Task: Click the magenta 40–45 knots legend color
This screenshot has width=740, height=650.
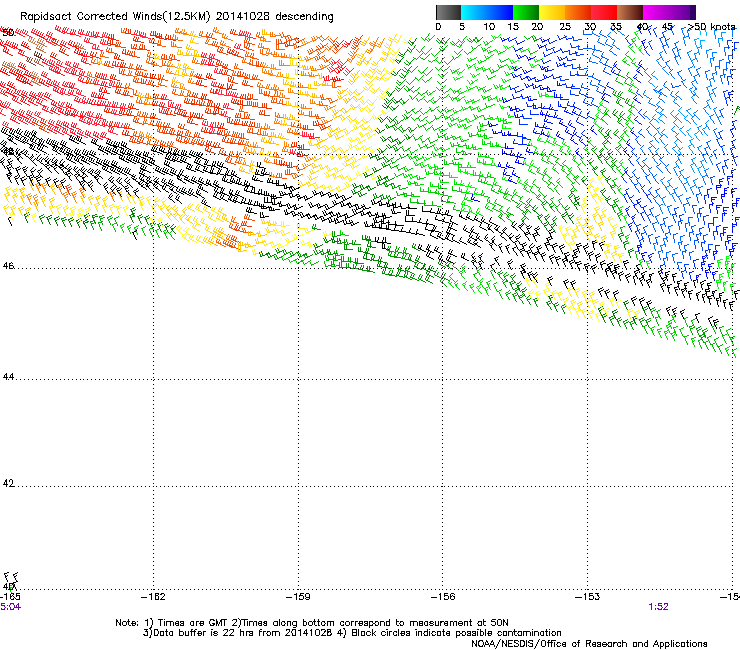Action: 656,12
